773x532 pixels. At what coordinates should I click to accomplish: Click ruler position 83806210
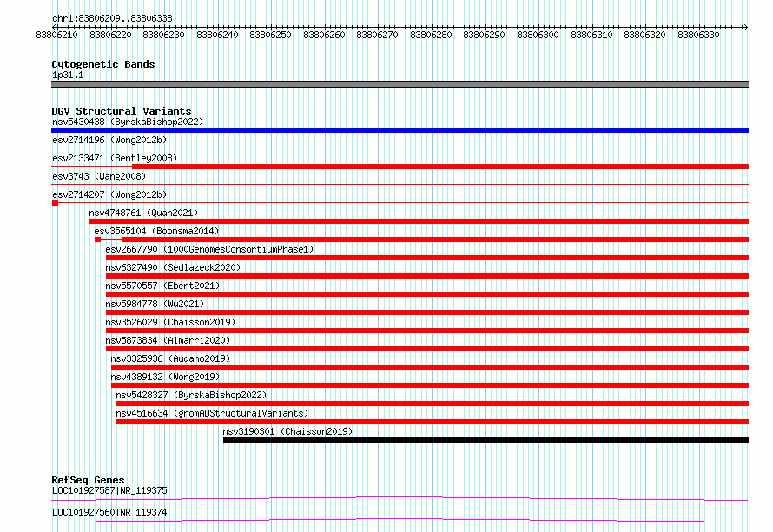[57, 35]
